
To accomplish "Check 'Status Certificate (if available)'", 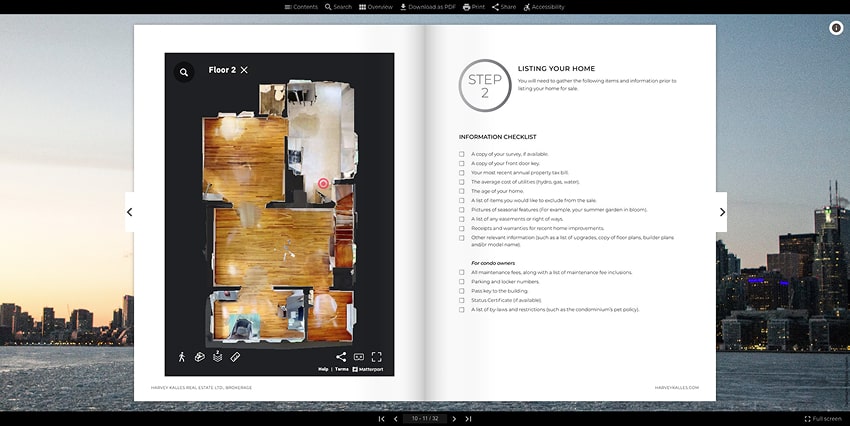I will coord(462,300).
